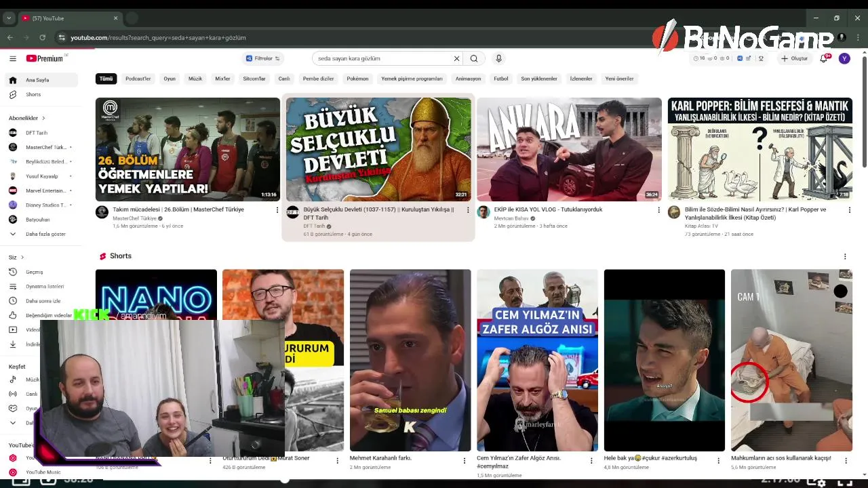Open Yusuf Kayaalp subscription
This screenshot has height=488, width=868.
[x=41, y=176]
